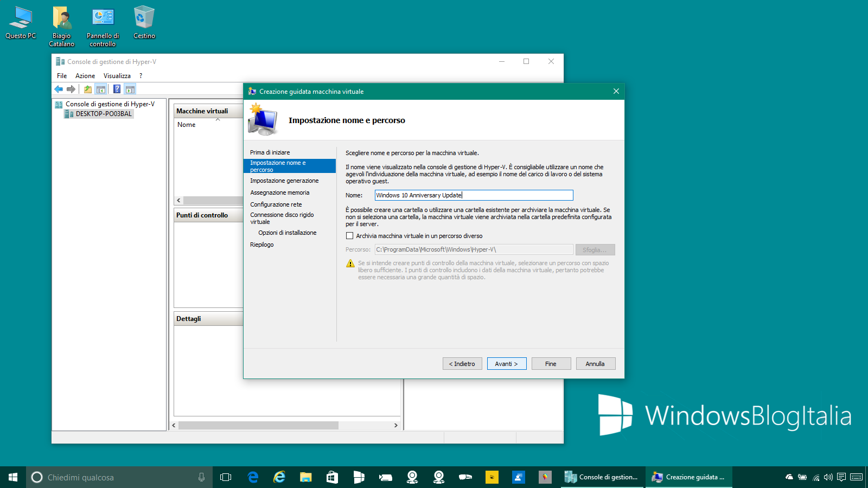Image resolution: width=868 pixels, height=488 pixels.
Task: Open the Questo PC desktop icon
Action: pyautogui.click(x=21, y=23)
